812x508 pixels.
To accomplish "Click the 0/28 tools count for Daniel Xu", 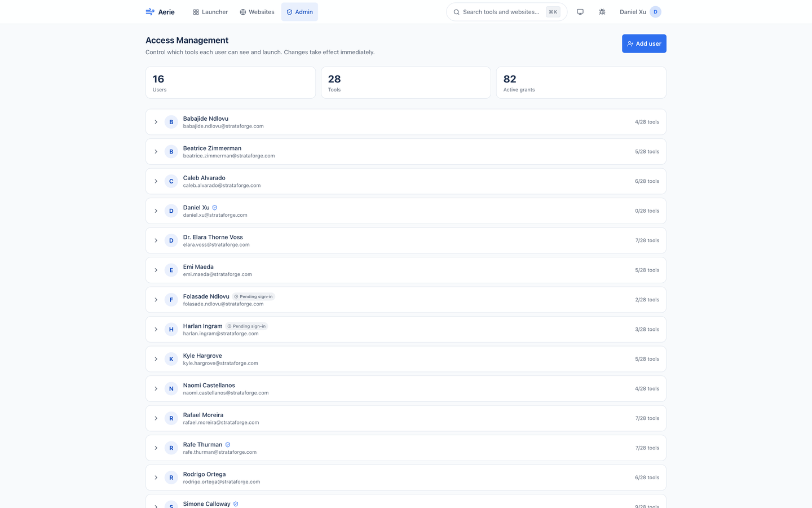I will coord(647,211).
